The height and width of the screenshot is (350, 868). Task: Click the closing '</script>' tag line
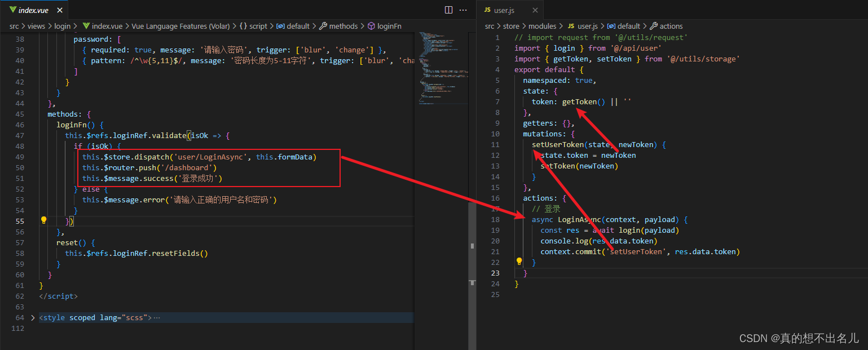tap(58, 296)
